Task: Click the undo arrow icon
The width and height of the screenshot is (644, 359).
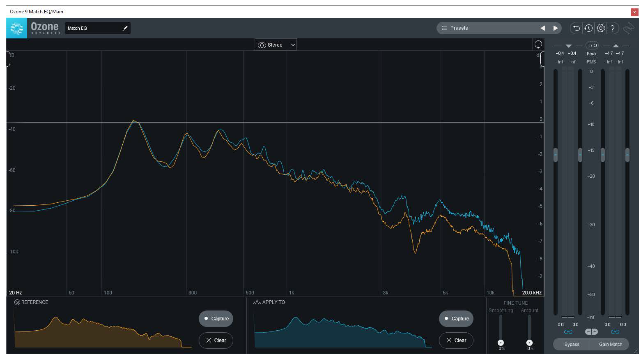Action: tap(576, 28)
